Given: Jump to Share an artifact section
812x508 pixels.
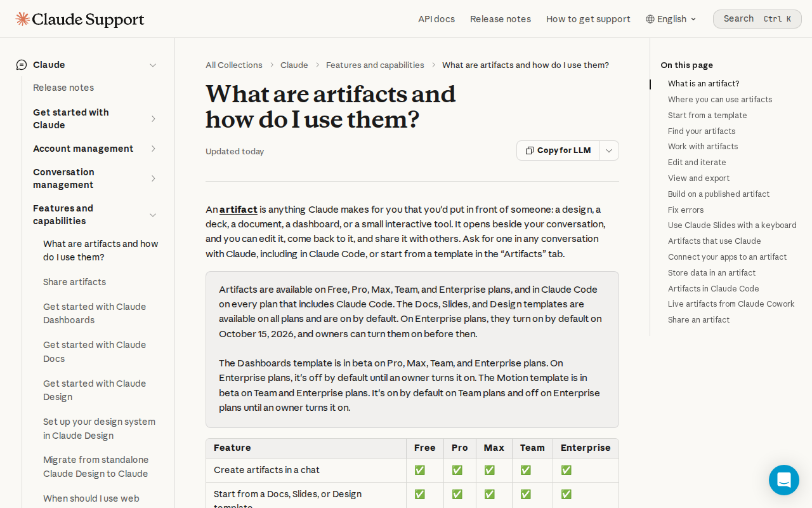Looking at the screenshot, I should [698, 320].
